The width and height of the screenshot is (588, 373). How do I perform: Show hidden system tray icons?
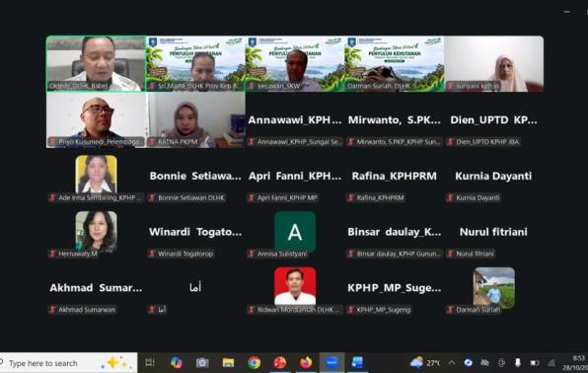452,362
